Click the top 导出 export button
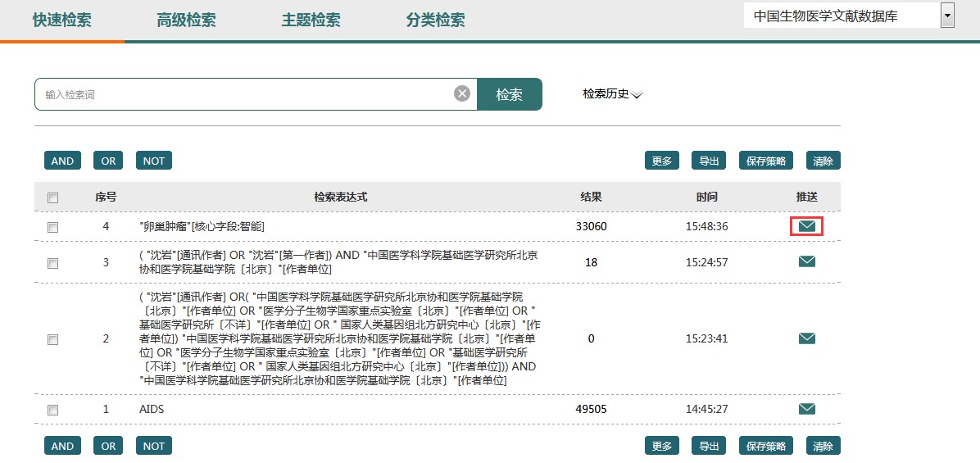The height and width of the screenshot is (463, 980). [708, 161]
